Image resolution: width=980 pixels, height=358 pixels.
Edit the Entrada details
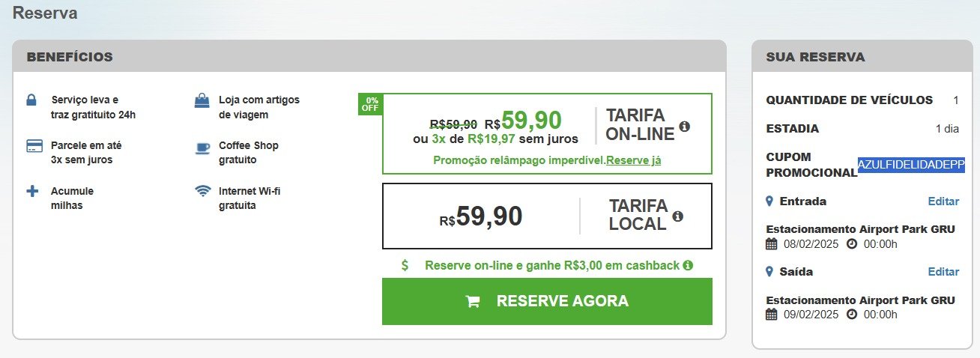pyautogui.click(x=943, y=201)
